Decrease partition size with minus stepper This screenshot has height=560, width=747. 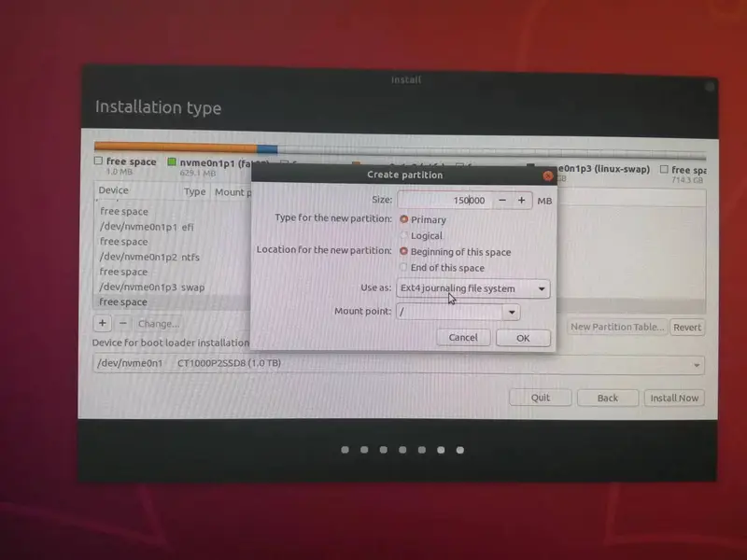click(x=502, y=201)
